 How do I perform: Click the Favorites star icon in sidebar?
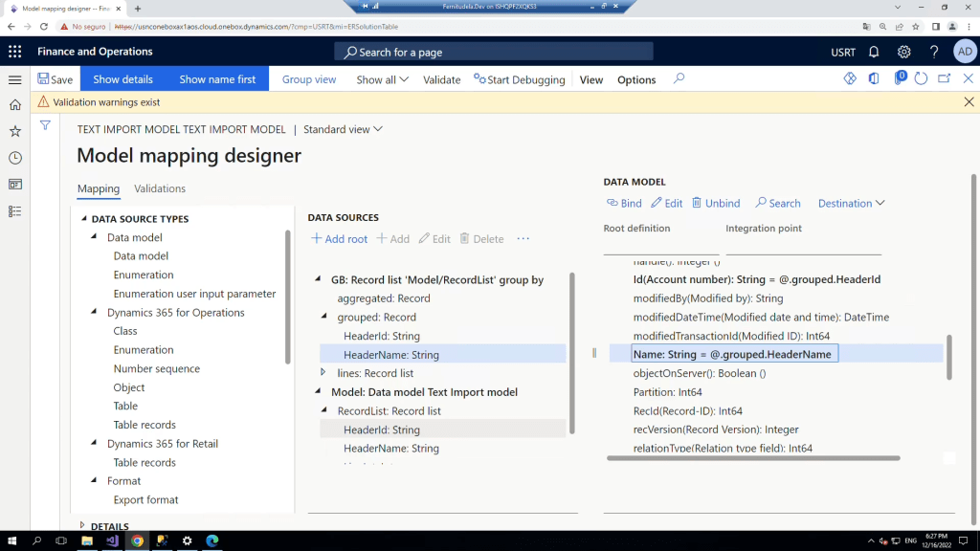click(x=14, y=131)
